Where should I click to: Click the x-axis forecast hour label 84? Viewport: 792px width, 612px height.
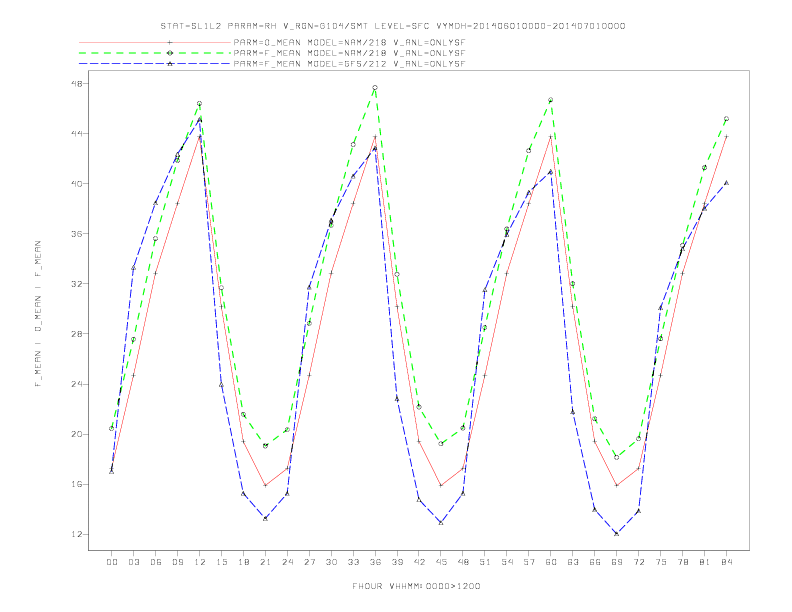point(727,562)
